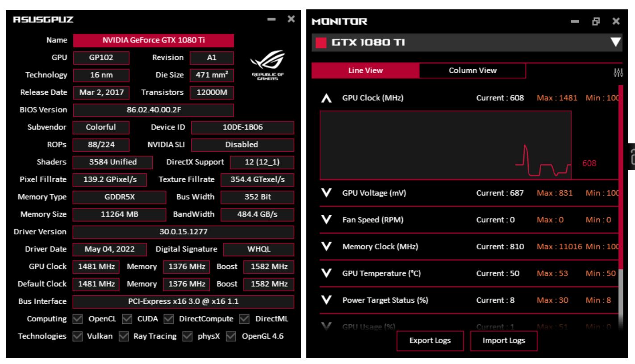The image size is (635, 364).
Task: Click the Export Logs button
Action: point(430,341)
